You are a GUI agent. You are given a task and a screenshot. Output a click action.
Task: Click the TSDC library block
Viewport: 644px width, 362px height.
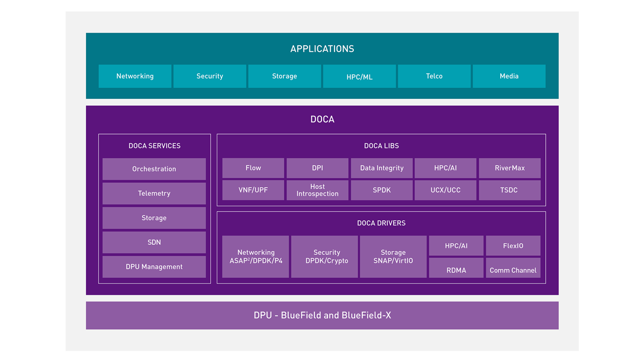click(510, 190)
